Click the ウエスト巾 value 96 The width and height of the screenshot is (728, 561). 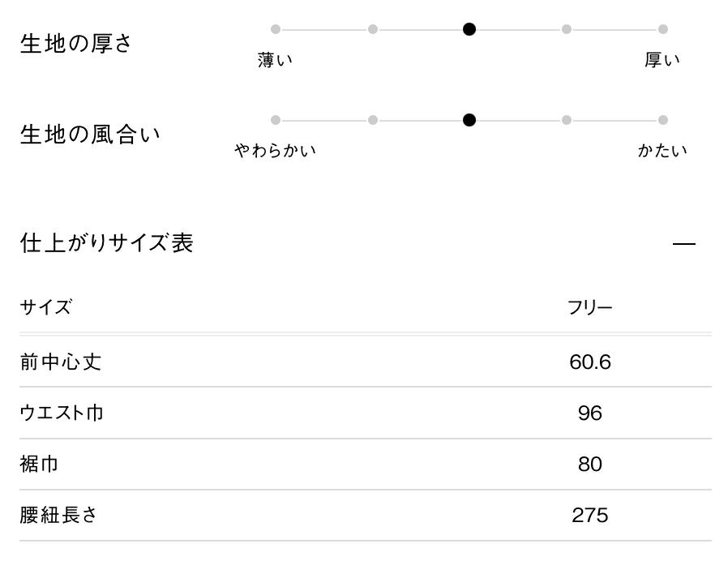[590, 413]
